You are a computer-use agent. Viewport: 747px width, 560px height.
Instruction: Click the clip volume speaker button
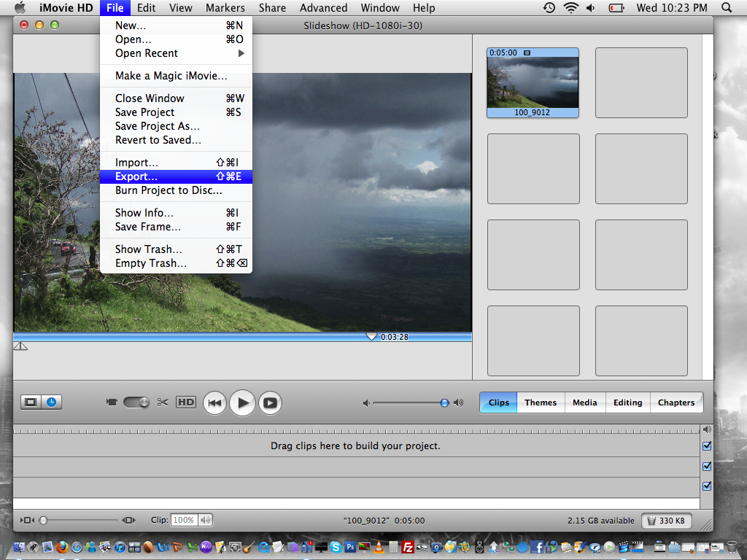tap(206, 520)
